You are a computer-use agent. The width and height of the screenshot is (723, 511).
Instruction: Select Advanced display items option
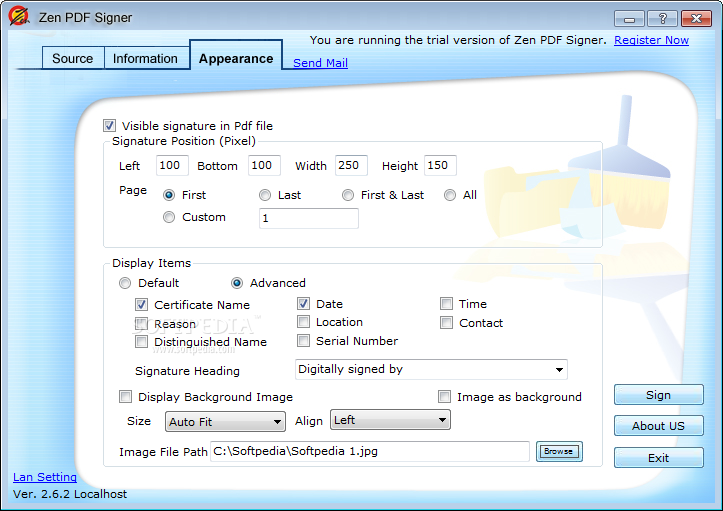(x=237, y=283)
